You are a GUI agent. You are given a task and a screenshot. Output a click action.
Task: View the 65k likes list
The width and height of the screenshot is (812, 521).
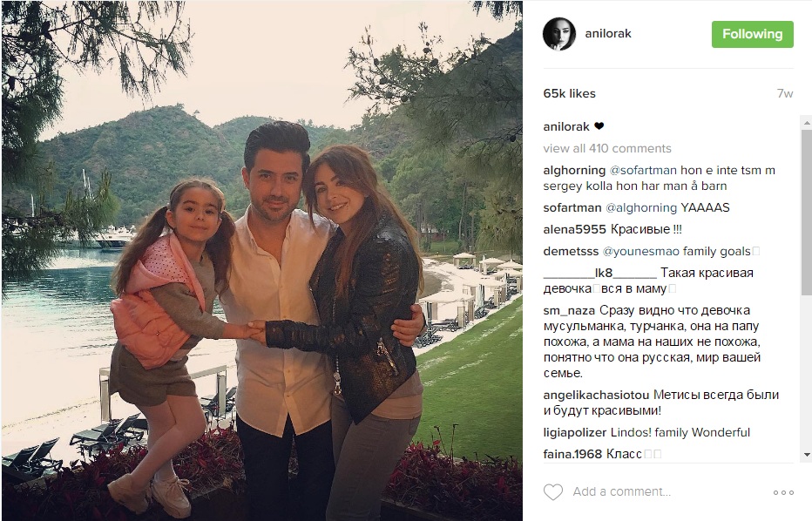coord(569,93)
